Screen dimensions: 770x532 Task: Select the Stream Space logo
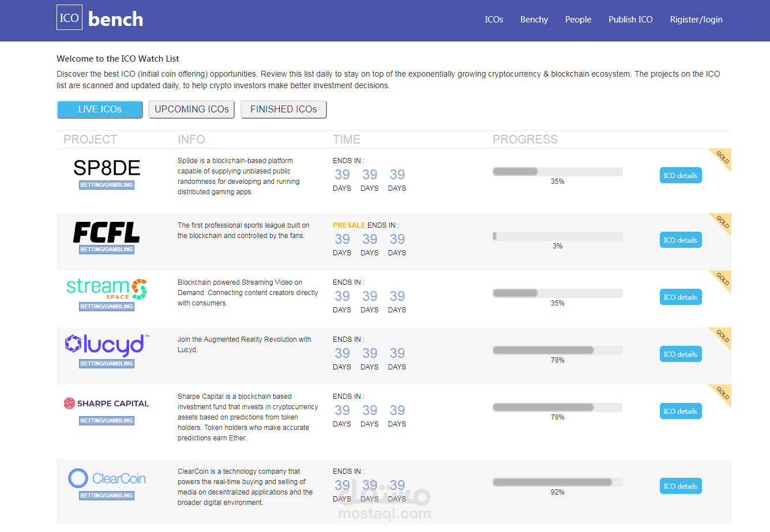(x=106, y=289)
